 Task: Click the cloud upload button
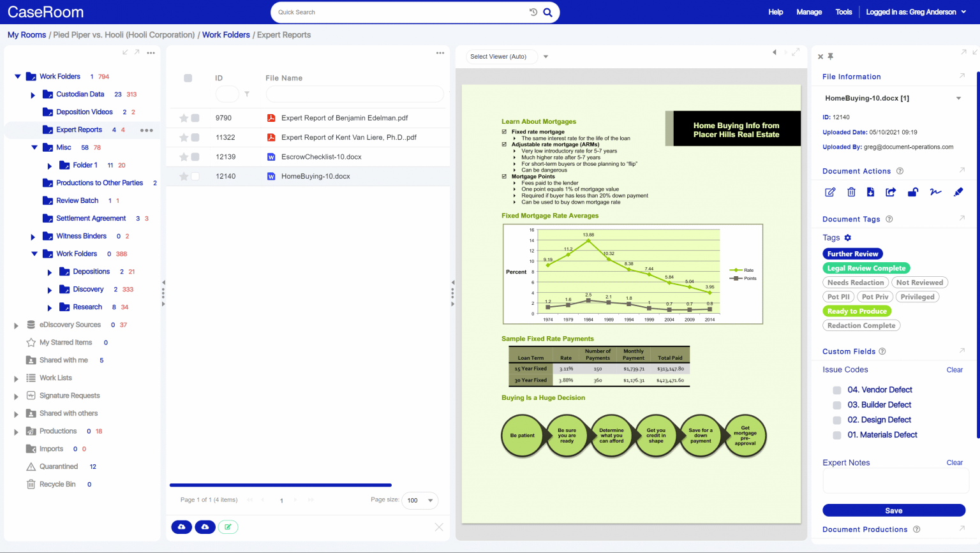[x=181, y=527]
